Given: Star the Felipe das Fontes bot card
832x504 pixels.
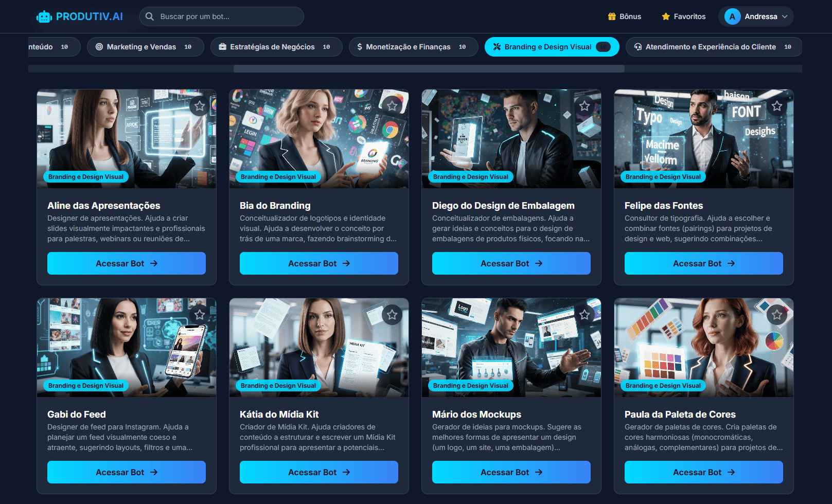Looking at the screenshot, I should tap(777, 106).
